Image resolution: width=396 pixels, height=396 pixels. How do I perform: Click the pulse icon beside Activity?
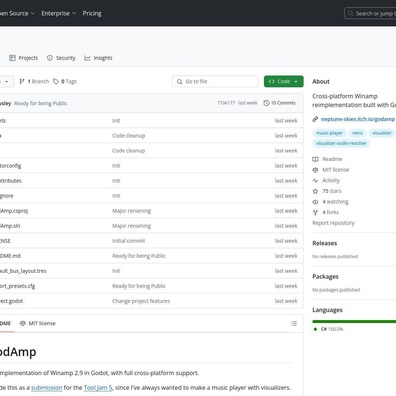[315, 180]
